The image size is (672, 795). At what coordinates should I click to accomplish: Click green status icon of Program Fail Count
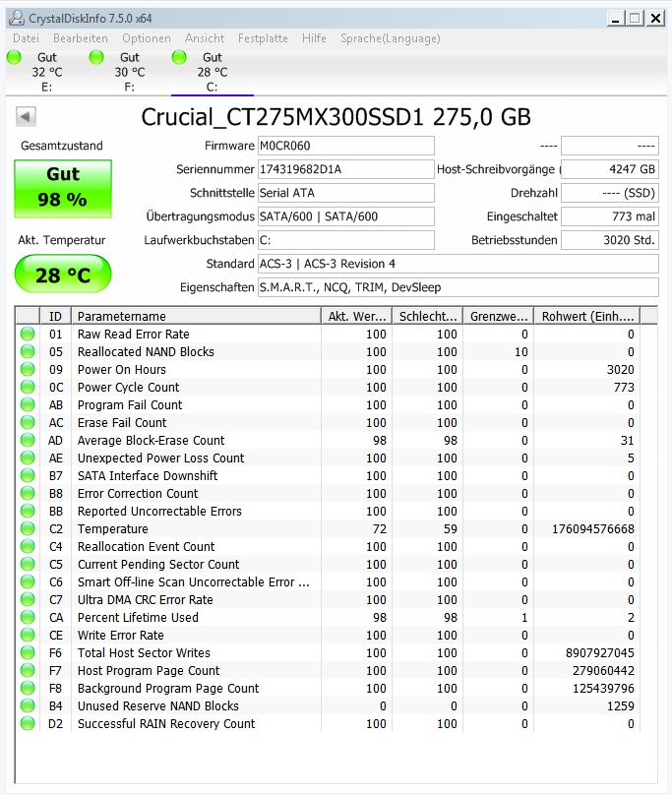[x=28, y=405]
